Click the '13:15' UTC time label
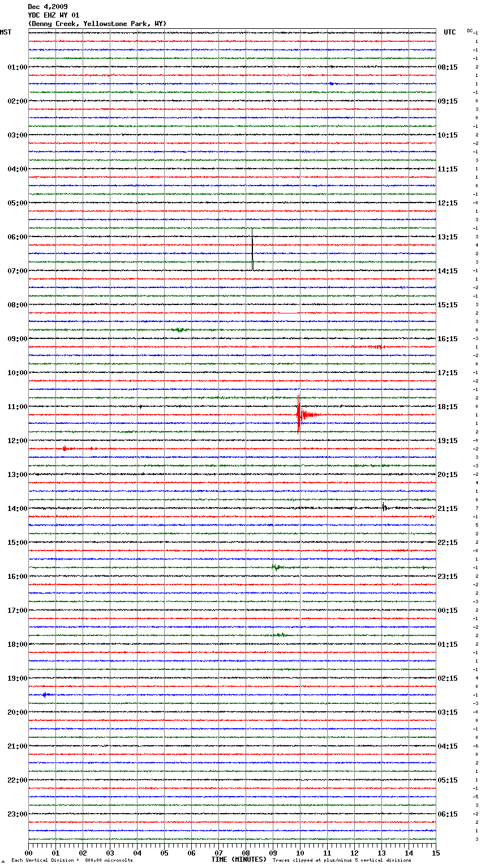 448,237
